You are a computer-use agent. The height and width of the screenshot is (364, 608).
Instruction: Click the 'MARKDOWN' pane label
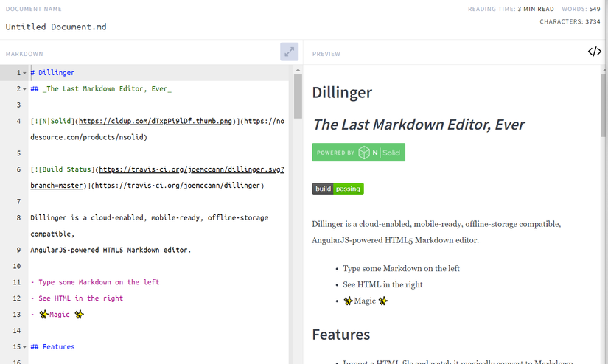pyautogui.click(x=24, y=54)
